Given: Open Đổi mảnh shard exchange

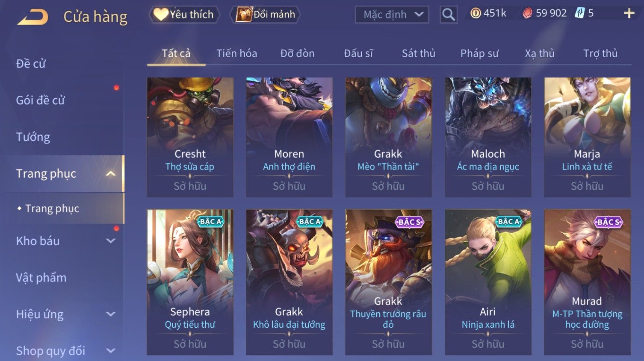Looking at the screenshot, I should pos(265,15).
